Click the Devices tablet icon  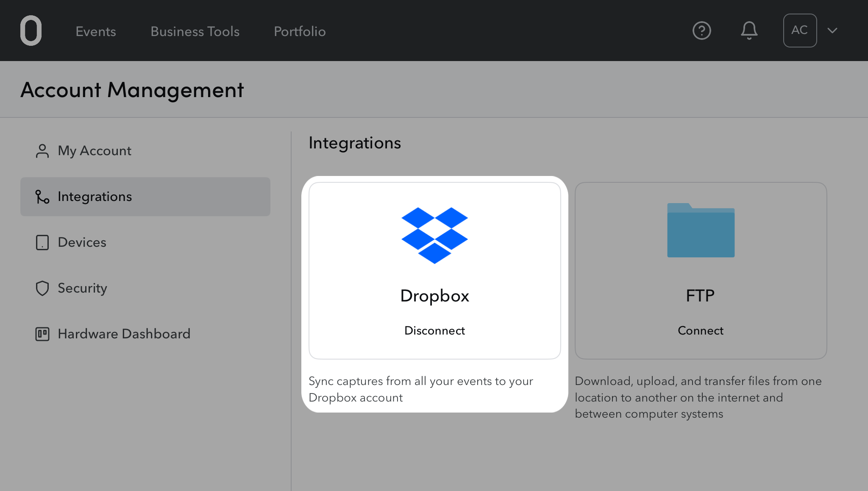[42, 243]
